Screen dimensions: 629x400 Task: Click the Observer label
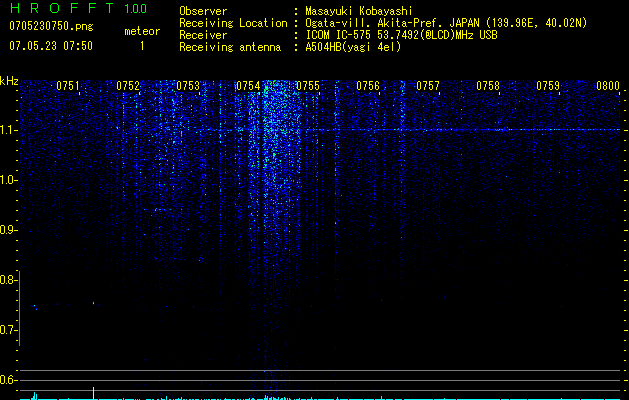(203, 11)
